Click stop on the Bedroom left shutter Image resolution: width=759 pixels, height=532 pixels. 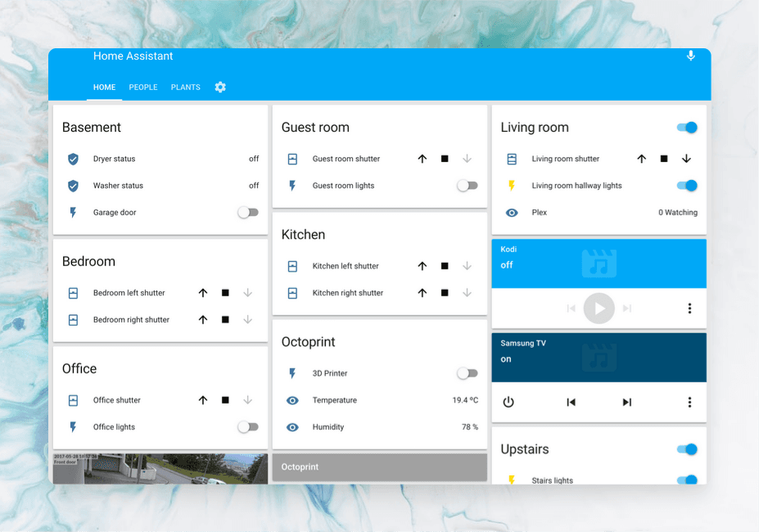coord(224,292)
